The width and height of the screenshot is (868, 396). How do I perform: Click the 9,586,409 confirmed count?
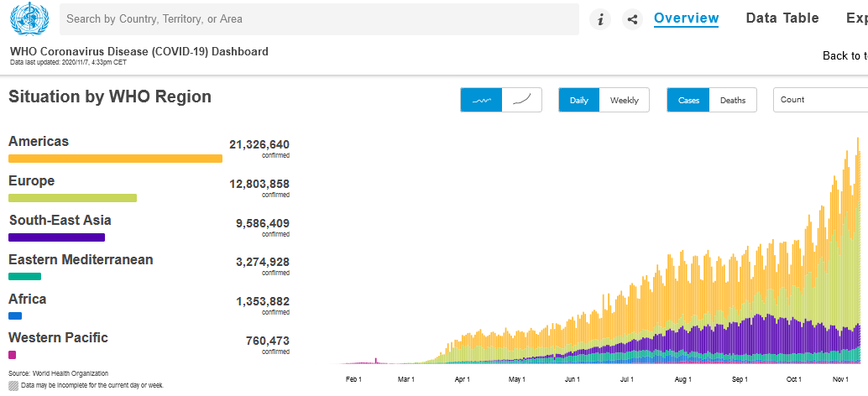click(263, 223)
